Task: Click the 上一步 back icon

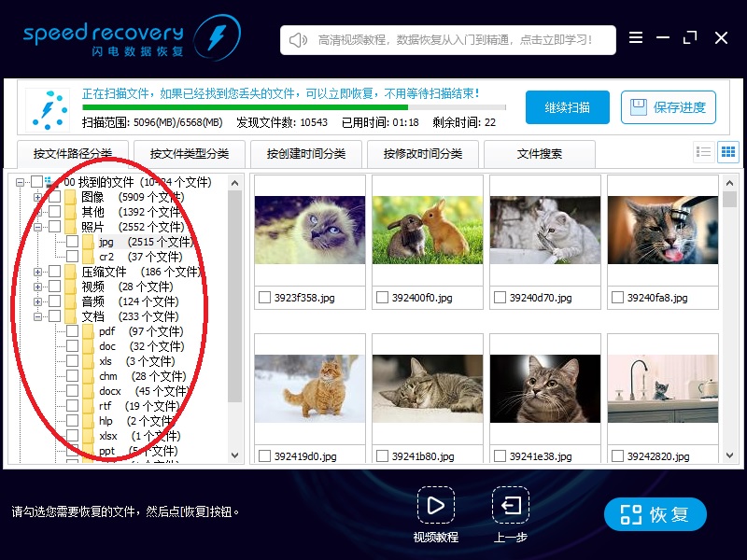Action: 510,507
